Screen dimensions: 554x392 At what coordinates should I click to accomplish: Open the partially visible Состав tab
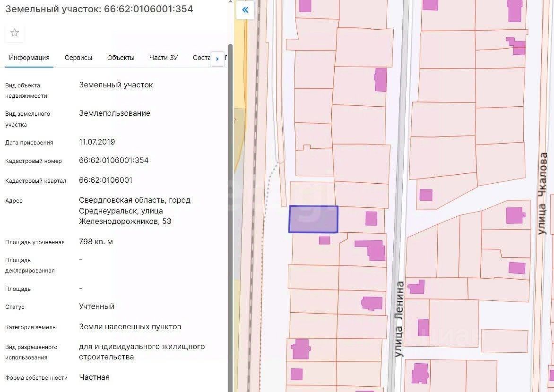pos(201,58)
